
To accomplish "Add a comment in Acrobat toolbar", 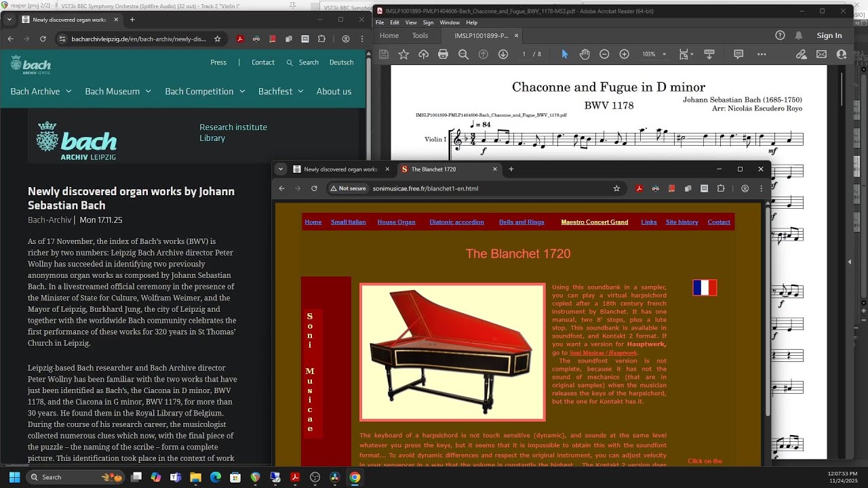I will (738, 54).
